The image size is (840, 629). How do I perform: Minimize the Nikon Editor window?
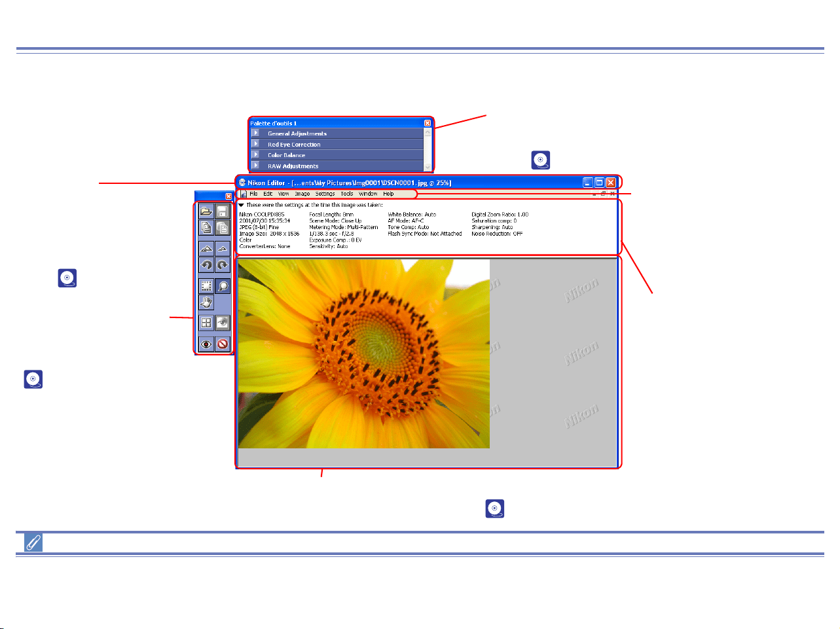588,183
